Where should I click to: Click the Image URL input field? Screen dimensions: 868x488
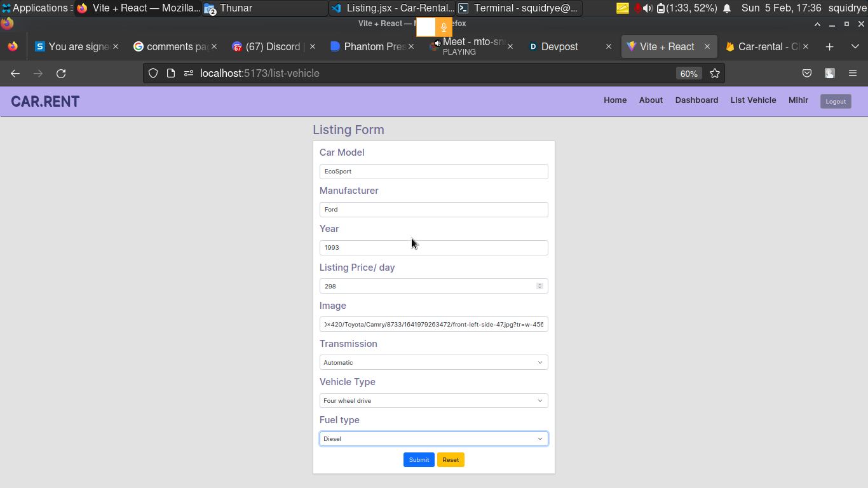(433, 324)
